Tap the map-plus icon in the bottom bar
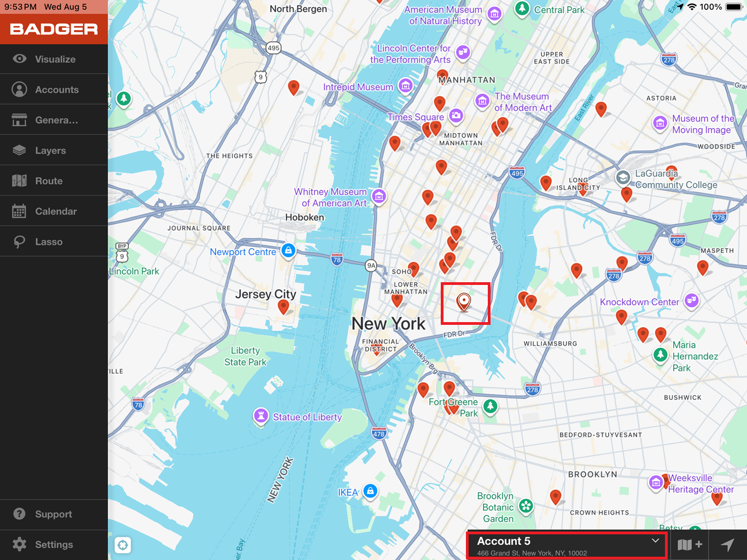This screenshot has width=747, height=560. click(x=690, y=545)
